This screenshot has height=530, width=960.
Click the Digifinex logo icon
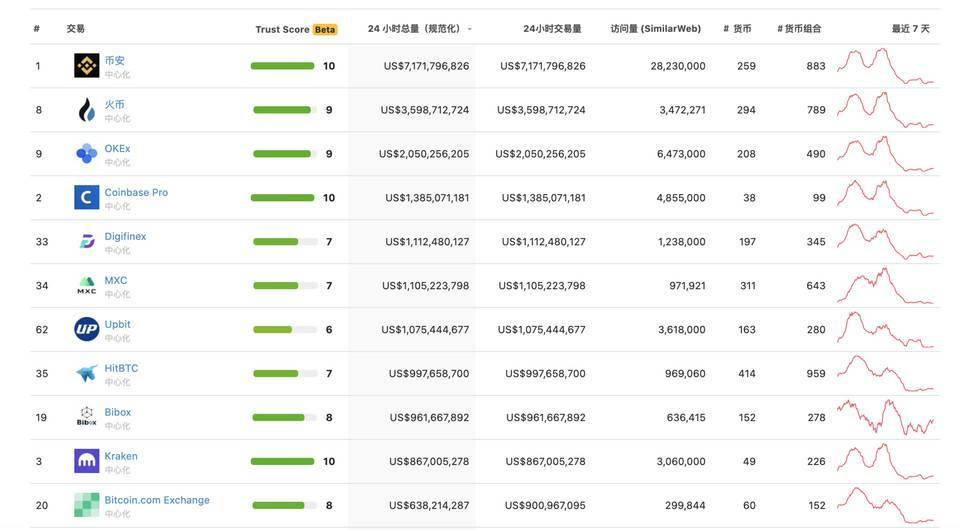point(87,242)
